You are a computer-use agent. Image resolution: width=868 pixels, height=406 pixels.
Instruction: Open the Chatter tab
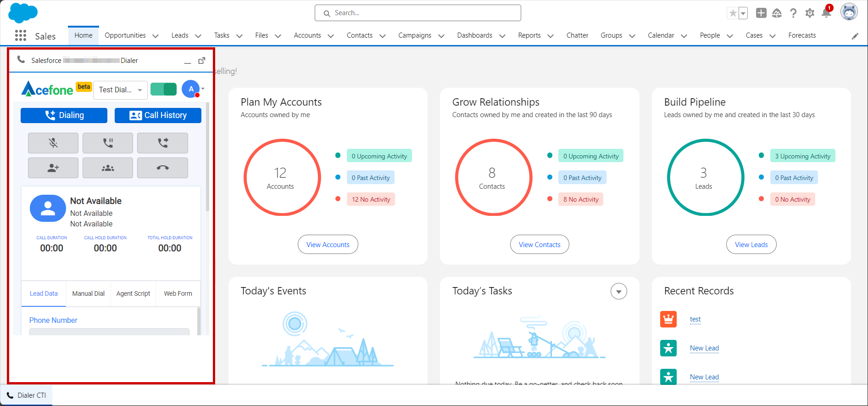pos(577,35)
